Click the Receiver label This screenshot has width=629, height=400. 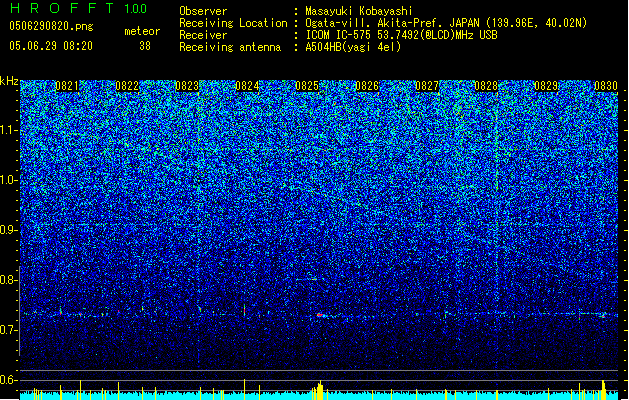(203, 35)
